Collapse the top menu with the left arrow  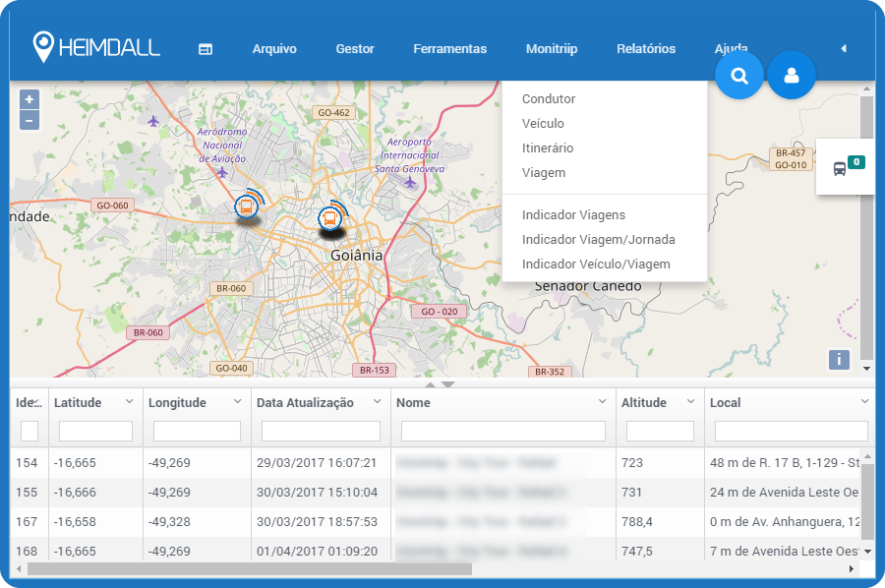[x=844, y=48]
